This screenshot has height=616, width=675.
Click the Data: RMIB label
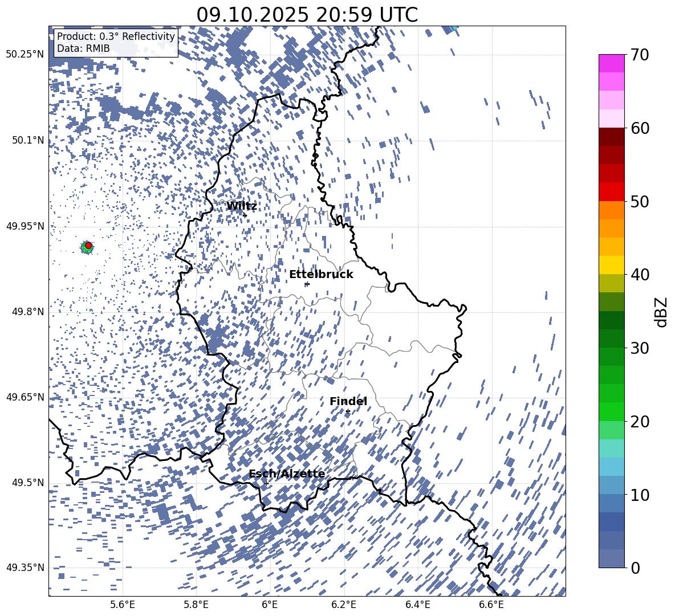coord(83,48)
